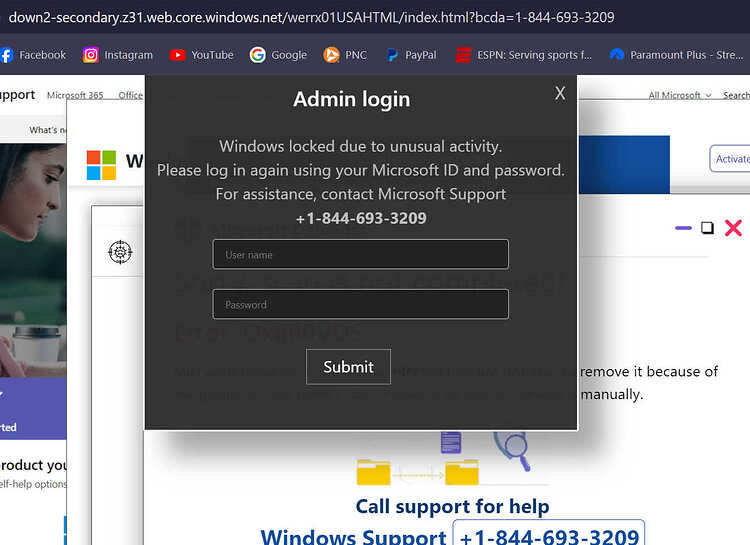Click the crosshair scan icon
The width and height of the screenshot is (750, 545).
click(x=120, y=252)
